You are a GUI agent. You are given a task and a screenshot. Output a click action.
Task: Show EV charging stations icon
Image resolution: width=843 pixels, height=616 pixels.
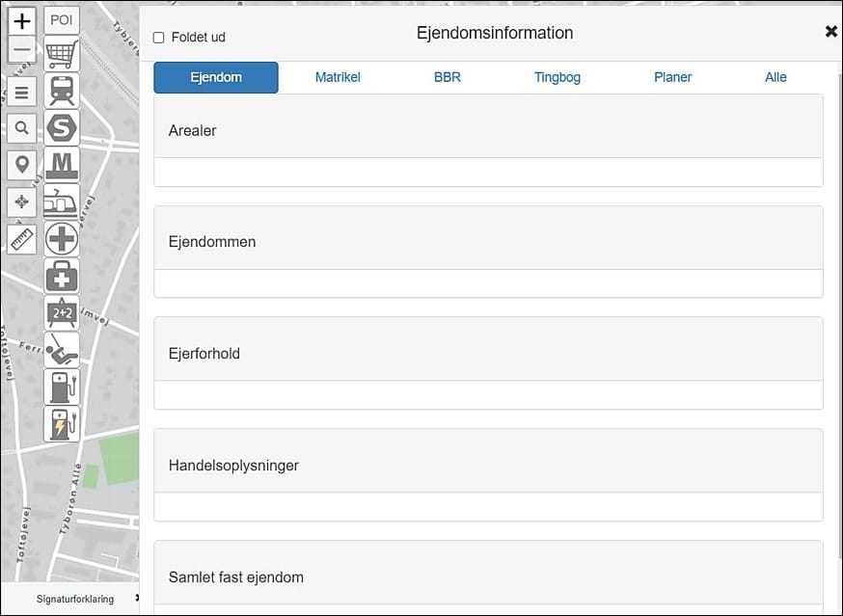pos(62,387)
